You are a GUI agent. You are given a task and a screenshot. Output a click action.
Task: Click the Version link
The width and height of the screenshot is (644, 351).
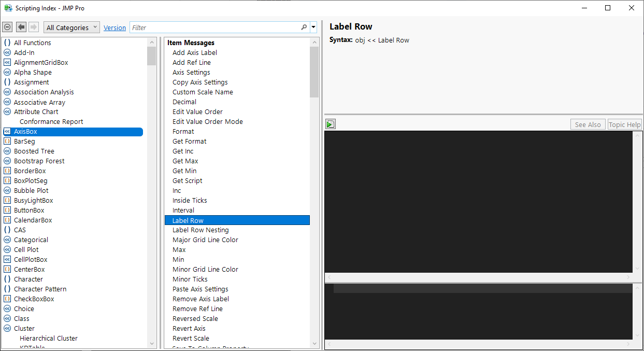click(115, 27)
